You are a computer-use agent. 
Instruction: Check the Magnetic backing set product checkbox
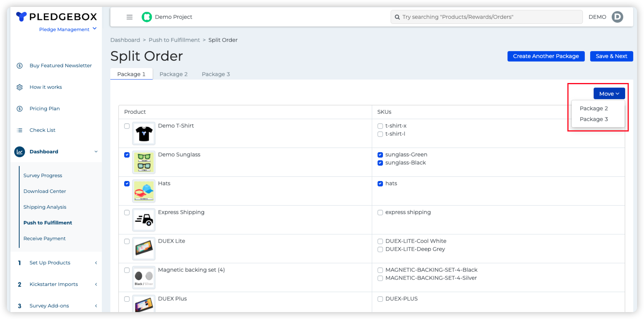click(x=127, y=270)
